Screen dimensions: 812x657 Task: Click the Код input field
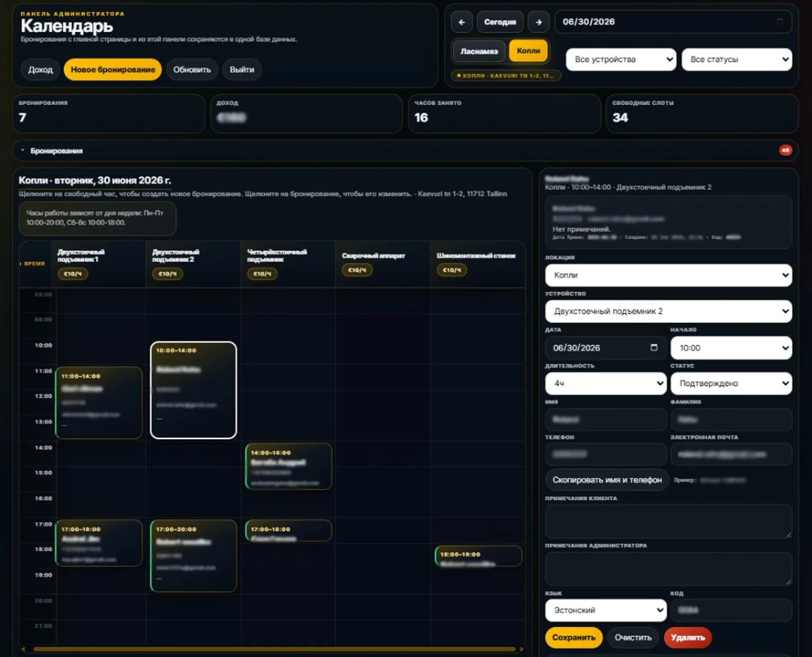click(731, 610)
